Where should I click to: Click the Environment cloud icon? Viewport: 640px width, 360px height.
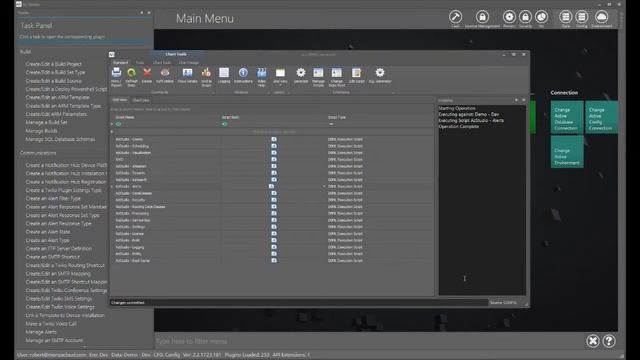pos(601,17)
